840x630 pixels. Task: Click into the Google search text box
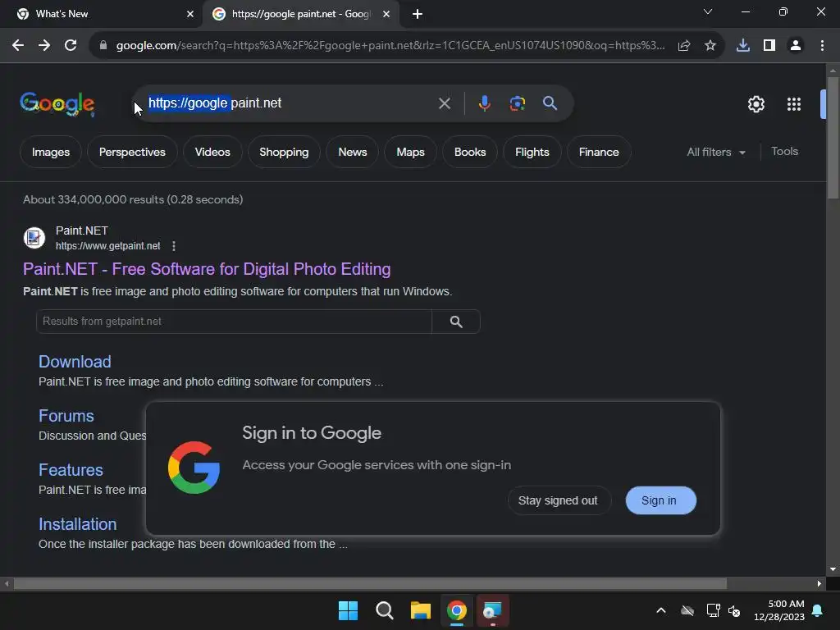290,103
